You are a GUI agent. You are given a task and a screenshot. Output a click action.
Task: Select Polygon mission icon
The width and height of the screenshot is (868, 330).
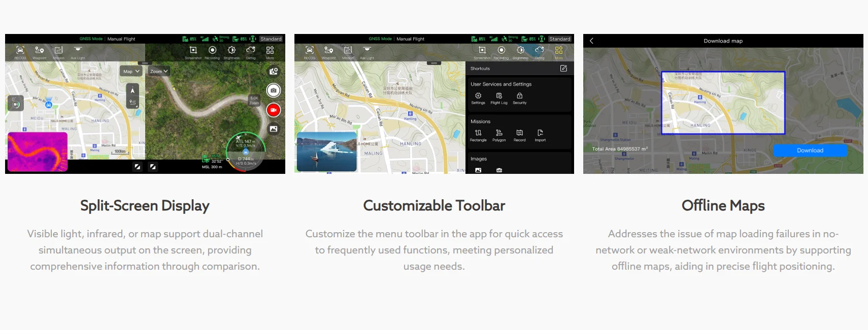click(x=499, y=134)
